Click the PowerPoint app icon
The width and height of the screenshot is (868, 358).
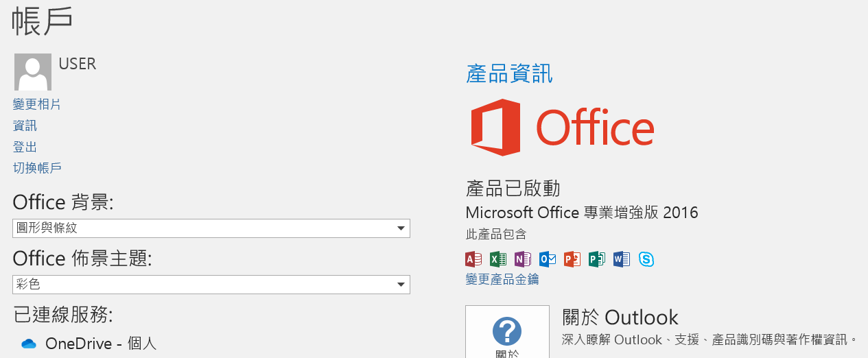click(x=572, y=259)
